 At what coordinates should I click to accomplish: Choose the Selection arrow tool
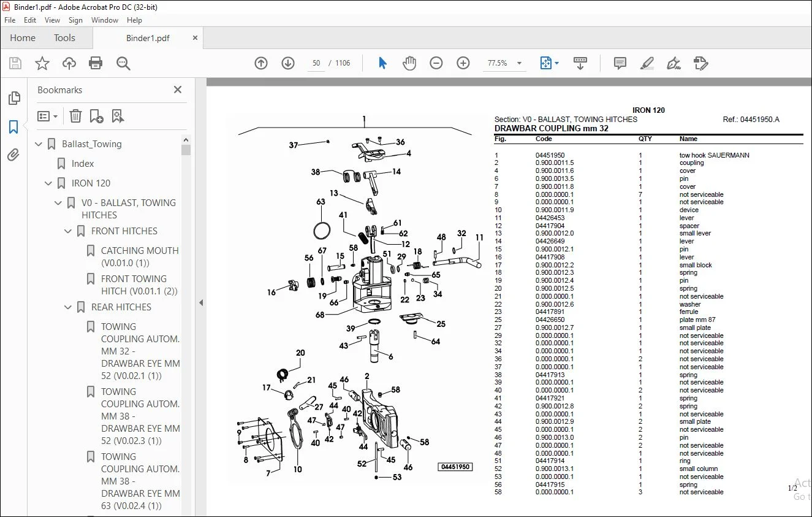[x=383, y=63]
